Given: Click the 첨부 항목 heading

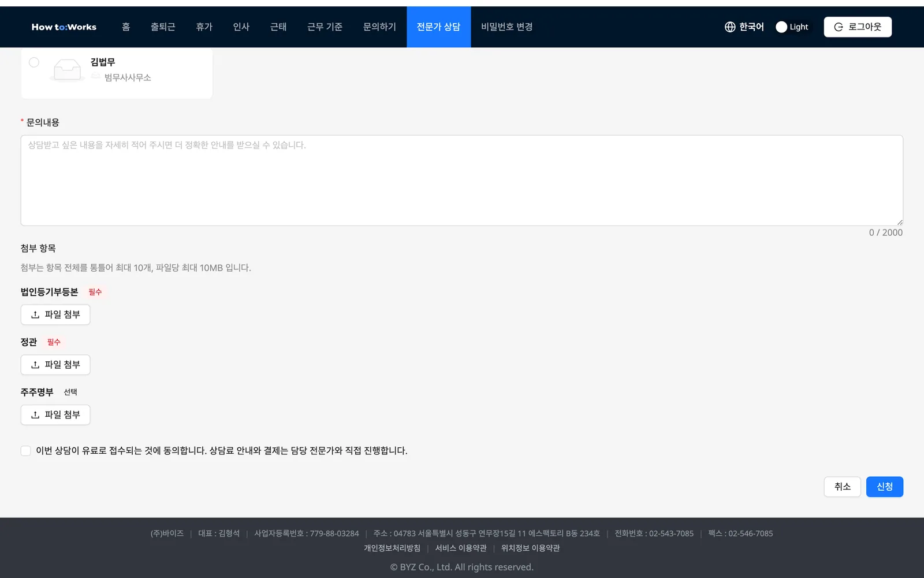Looking at the screenshot, I should 38,249.
